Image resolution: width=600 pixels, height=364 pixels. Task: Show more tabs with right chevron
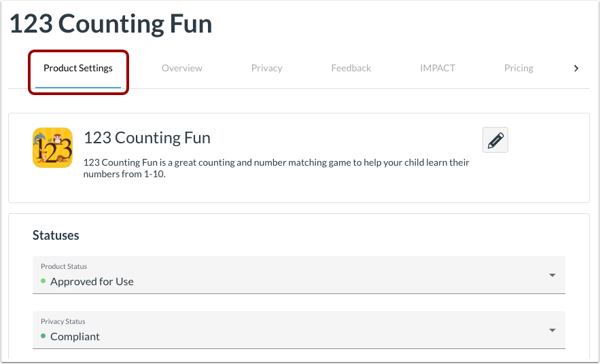point(576,69)
